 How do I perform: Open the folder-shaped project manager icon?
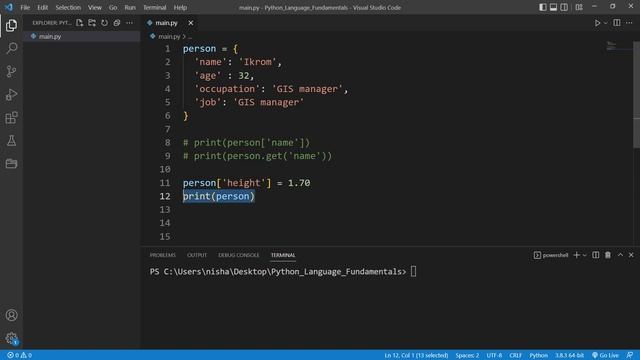pyautogui.click(x=11, y=164)
